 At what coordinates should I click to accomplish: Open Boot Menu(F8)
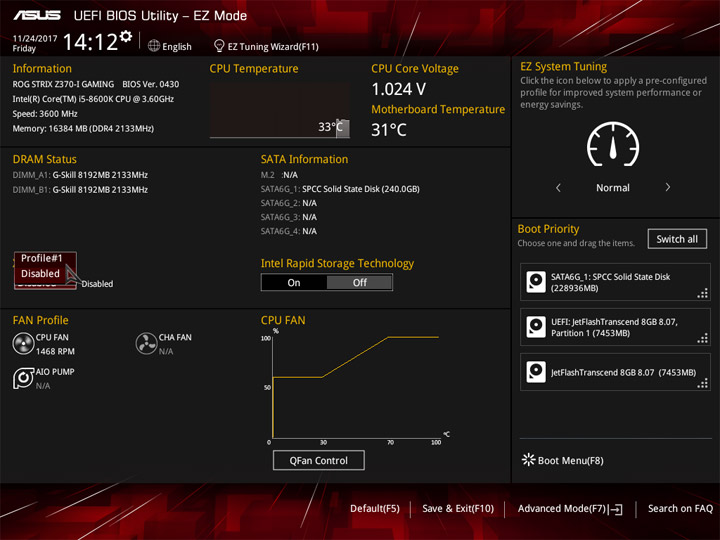563,460
